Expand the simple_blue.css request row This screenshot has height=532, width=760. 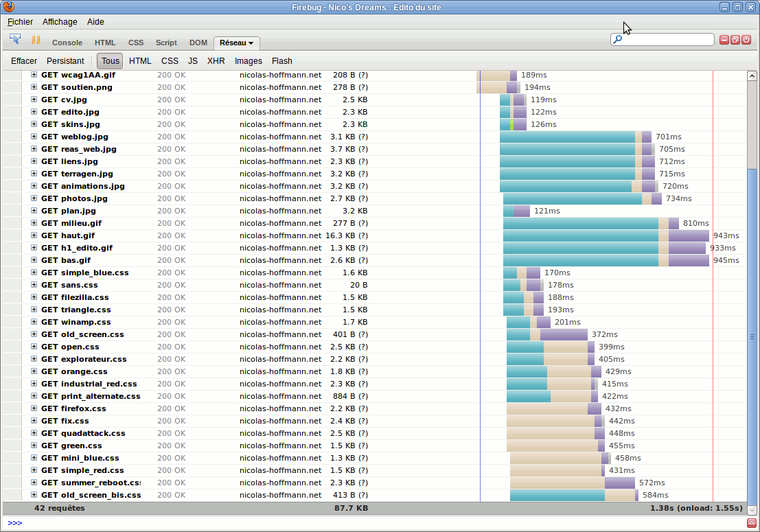[34, 273]
